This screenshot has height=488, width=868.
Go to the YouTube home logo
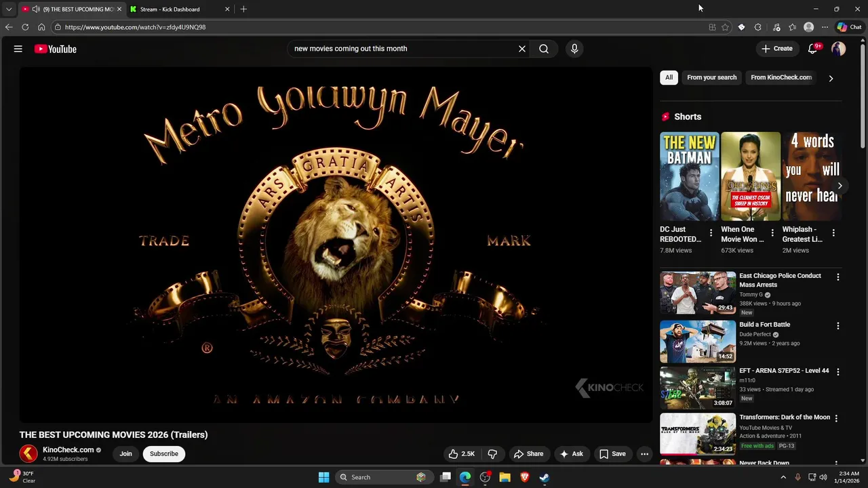pyautogui.click(x=56, y=49)
